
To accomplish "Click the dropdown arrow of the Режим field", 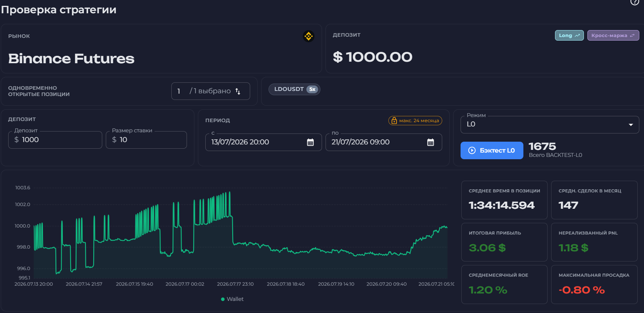I will [631, 125].
